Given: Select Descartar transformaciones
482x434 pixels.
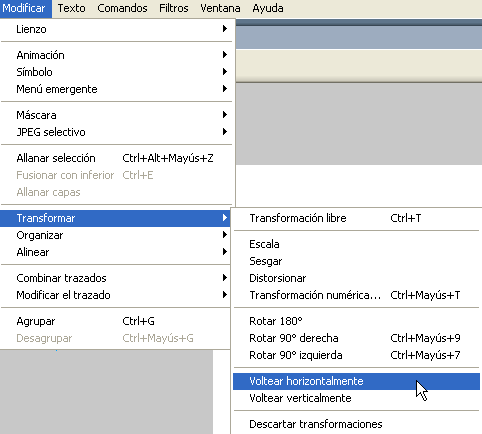Looking at the screenshot, I should [356, 424].
